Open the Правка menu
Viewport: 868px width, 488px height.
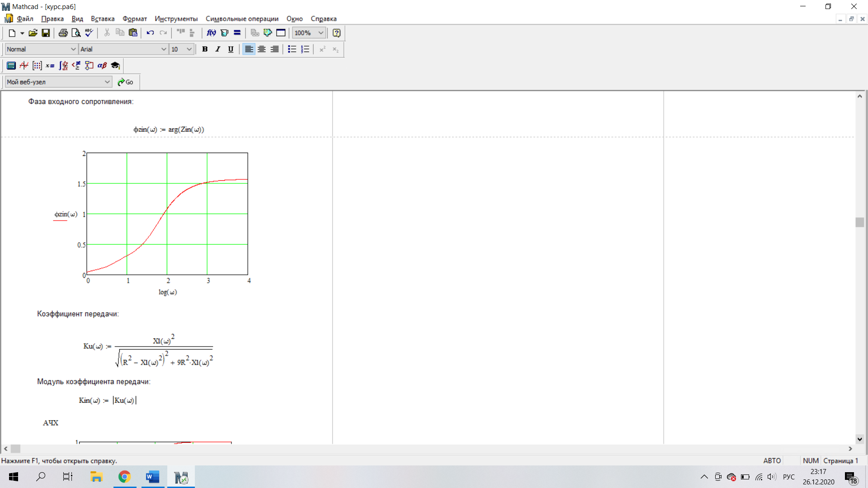pos(52,19)
